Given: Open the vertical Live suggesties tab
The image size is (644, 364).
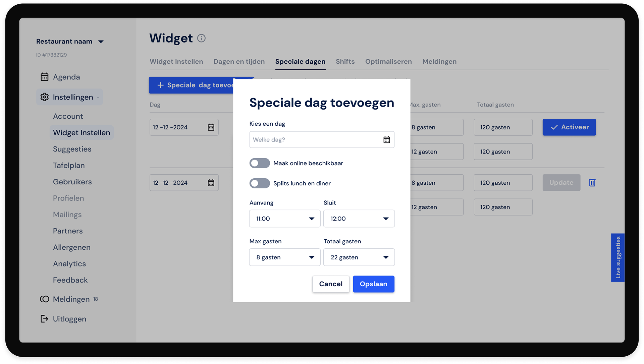Looking at the screenshot, I should [x=618, y=257].
